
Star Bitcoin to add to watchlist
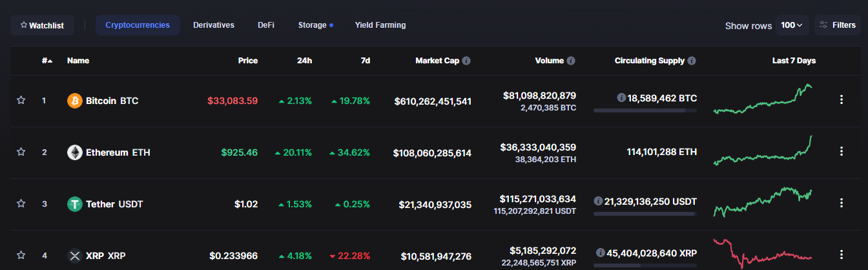click(x=21, y=100)
